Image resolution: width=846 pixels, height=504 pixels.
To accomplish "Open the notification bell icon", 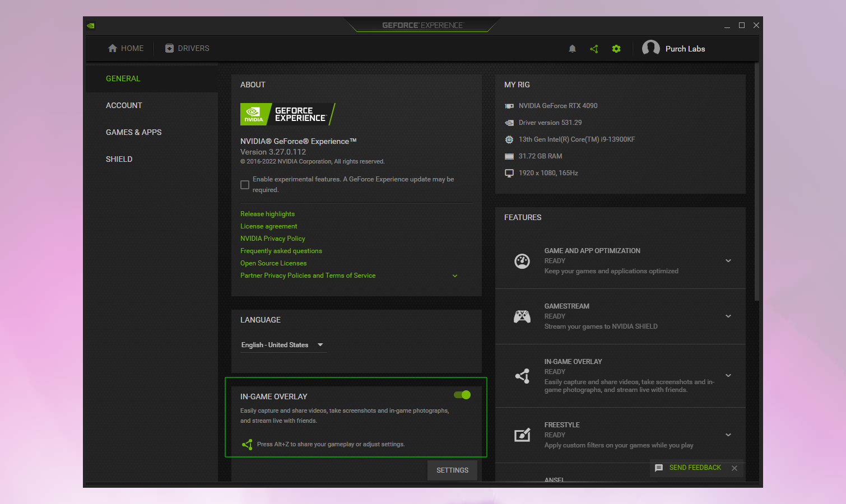I will click(572, 49).
